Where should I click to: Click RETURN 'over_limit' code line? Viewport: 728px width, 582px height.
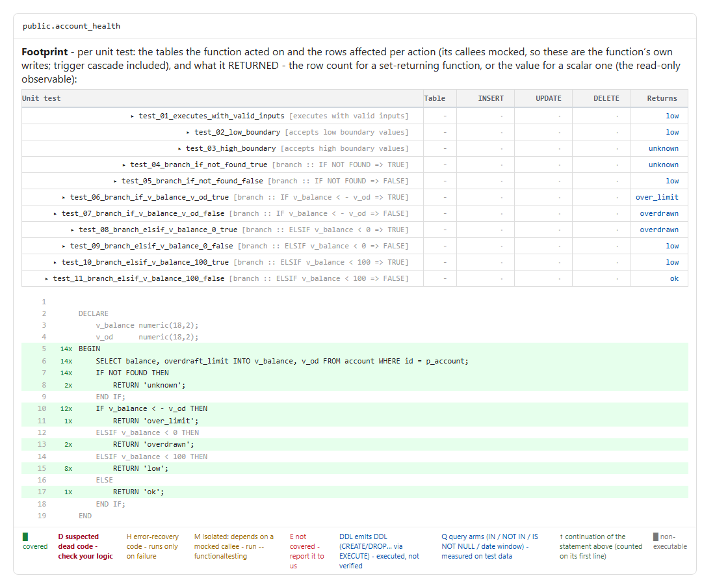tap(156, 421)
